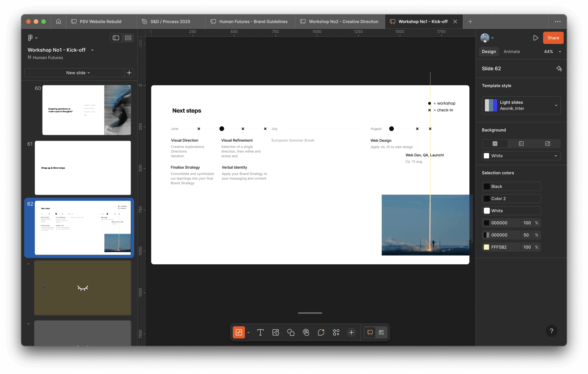Viewport: 588px width, 374px height.
Task: Select the image insert tool
Action: tap(276, 332)
